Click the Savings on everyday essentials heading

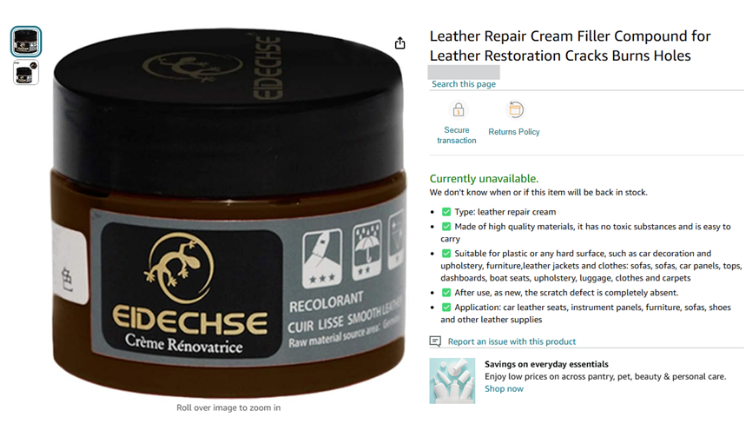[x=546, y=364]
